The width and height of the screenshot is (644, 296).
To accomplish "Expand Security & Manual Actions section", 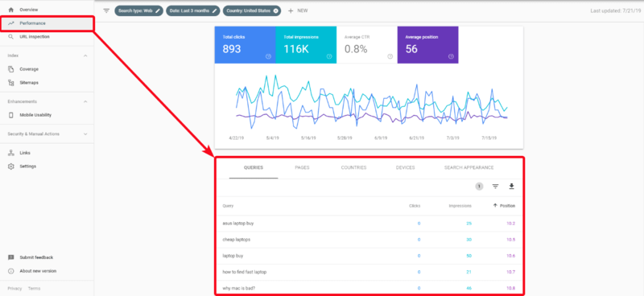I will point(85,134).
